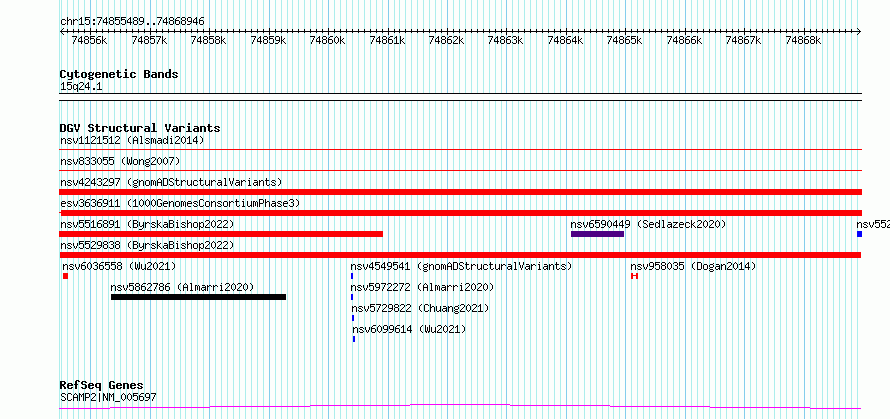Click the blue marker under nsv6099614

coord(354,339)
